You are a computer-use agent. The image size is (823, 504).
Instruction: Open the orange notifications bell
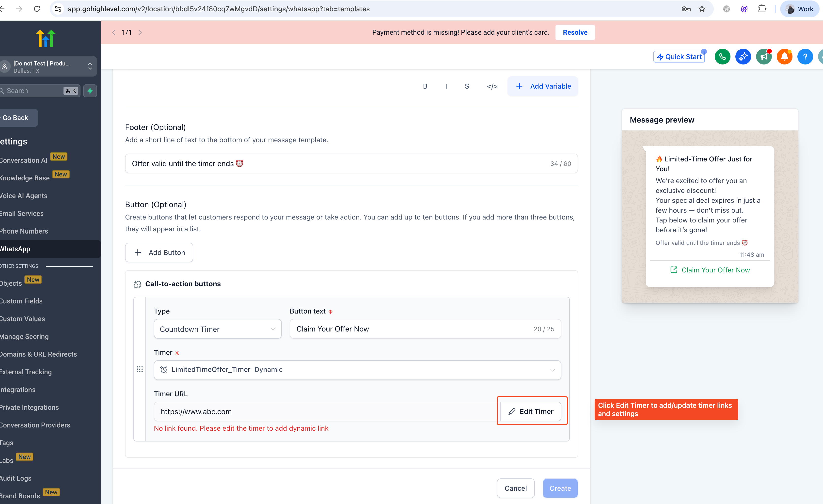coord(784,57)
